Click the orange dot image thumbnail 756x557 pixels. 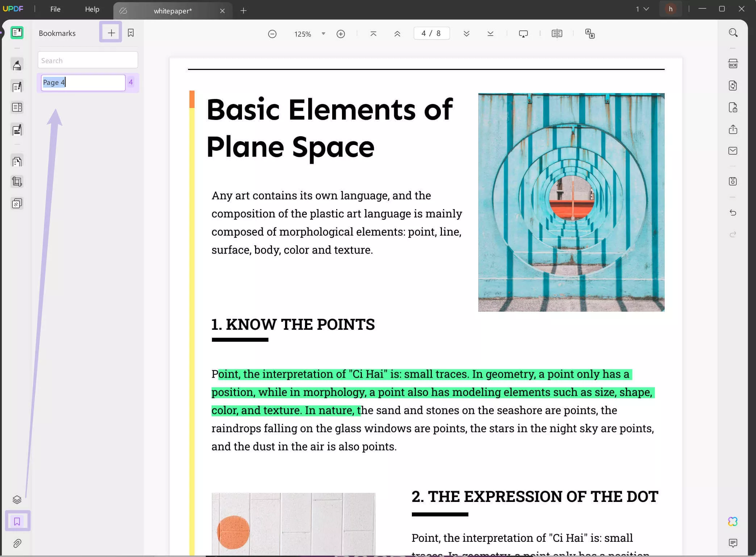(293, 524)
